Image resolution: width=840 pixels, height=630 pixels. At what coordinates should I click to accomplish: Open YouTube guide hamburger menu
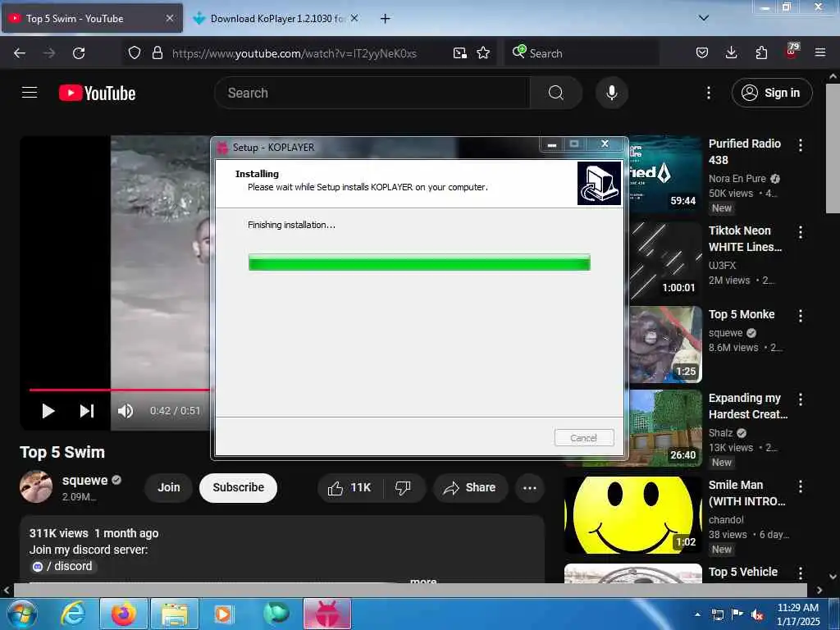(30, 93)
